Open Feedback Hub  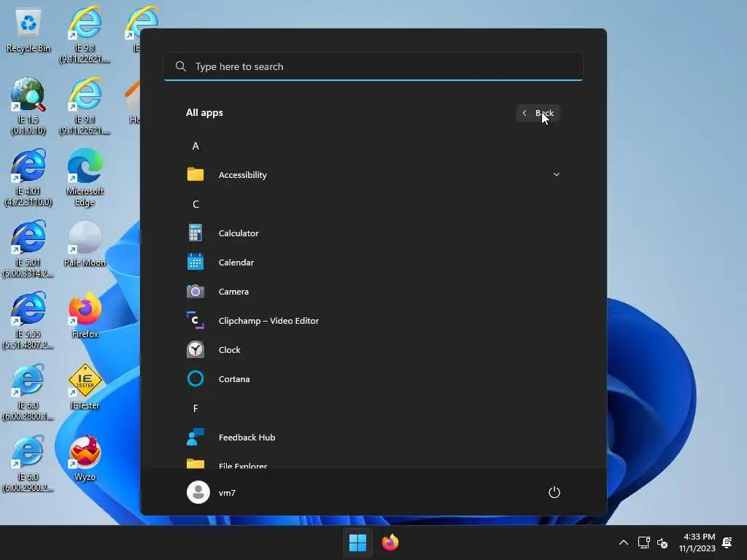pos(247,437)
